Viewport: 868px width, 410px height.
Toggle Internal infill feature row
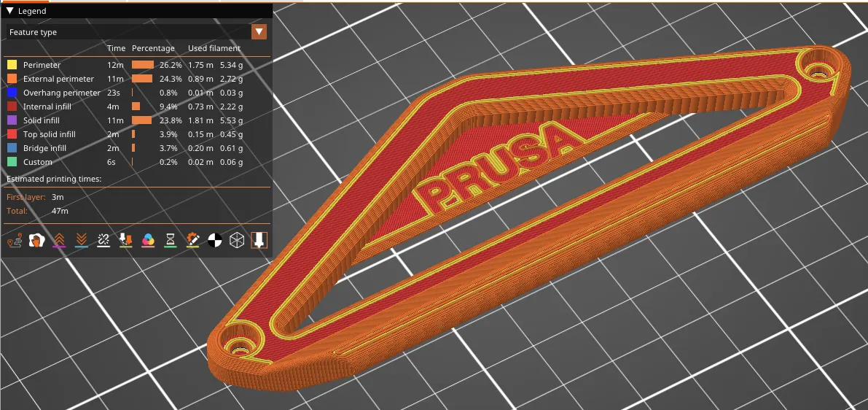coord(137,107)
